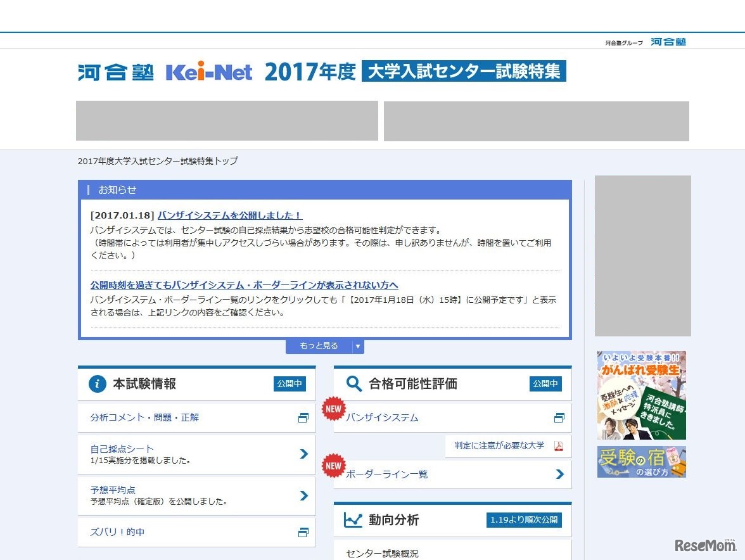745x560 pixels.
Task: Click the chevron arrow on 自己採点シート
Action: [303, 454]
